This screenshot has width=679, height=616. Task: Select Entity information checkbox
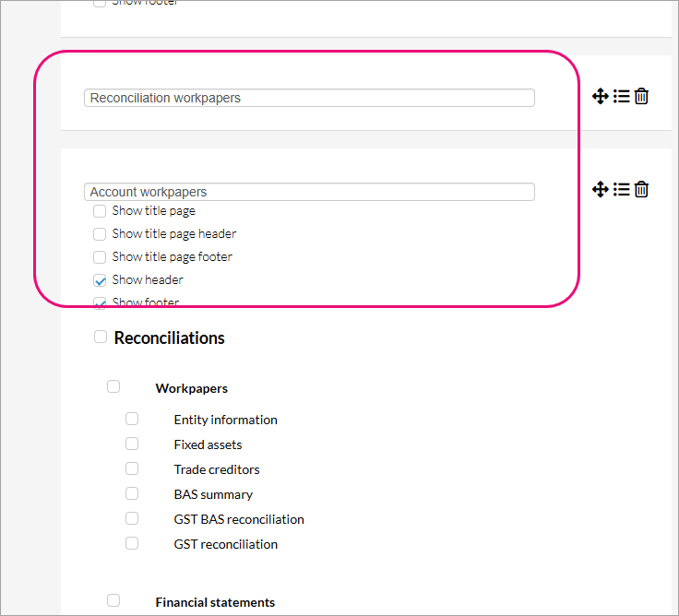[x=132, y=419]
